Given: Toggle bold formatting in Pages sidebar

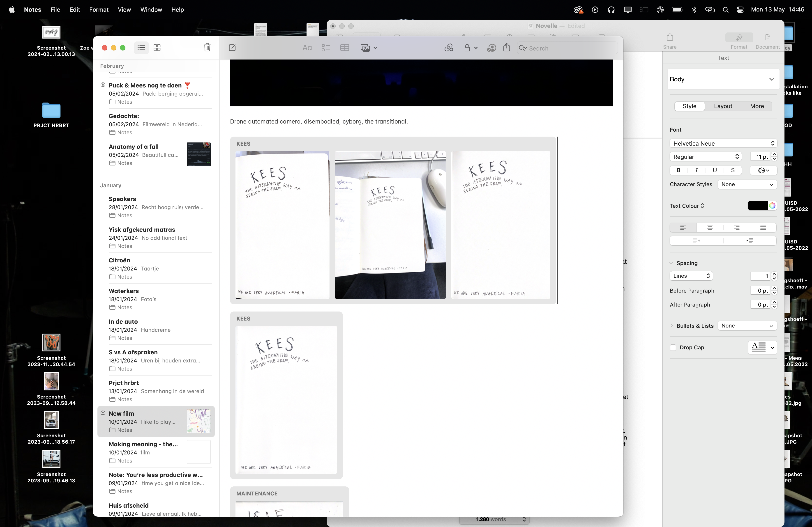Looking at the screenshot, I should [678, 170].
